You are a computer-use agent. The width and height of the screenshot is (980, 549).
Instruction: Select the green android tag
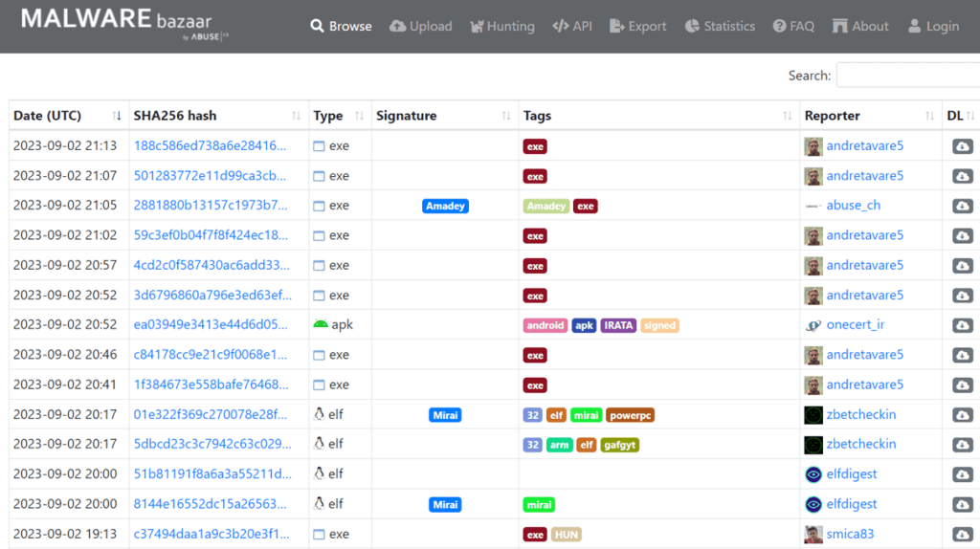tap(546, 325)
